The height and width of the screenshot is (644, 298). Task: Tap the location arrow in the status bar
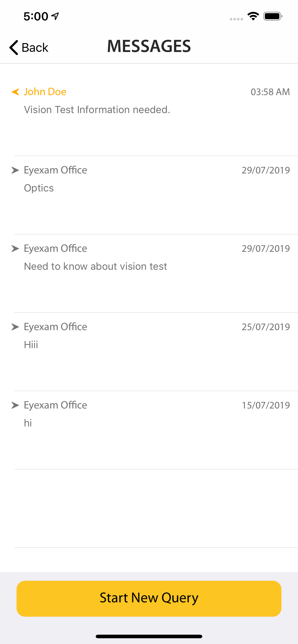click(x=55, y=16)
